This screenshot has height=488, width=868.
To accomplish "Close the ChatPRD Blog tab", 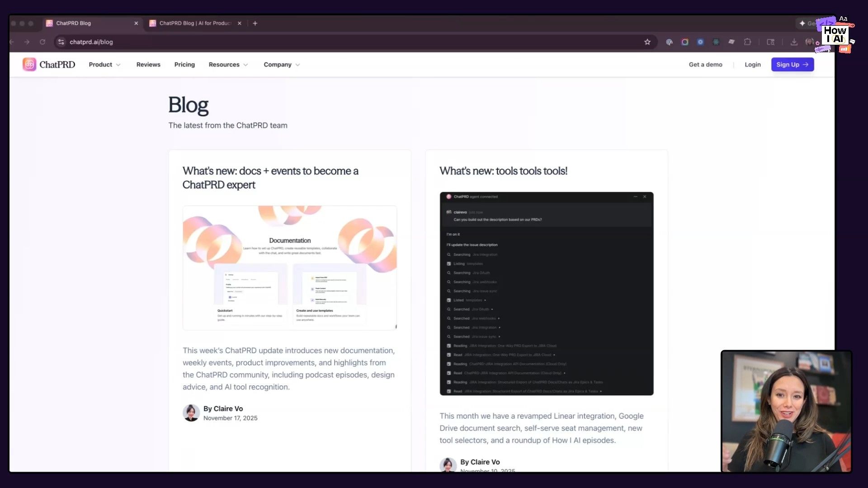I will click(x=136, y=23).
